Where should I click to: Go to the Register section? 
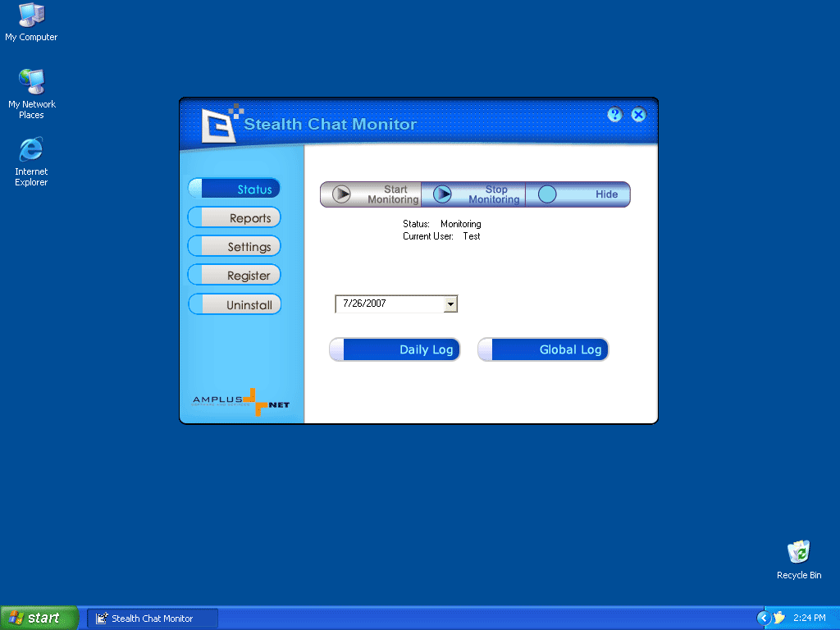[235, 276]
